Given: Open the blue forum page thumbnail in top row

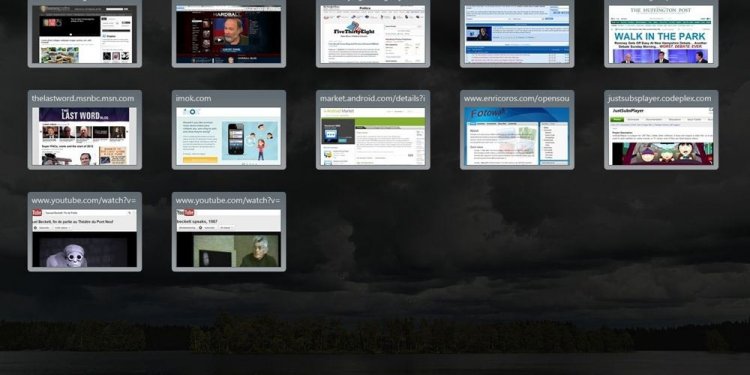Looking at the screenshot, I should click(517, 34).
